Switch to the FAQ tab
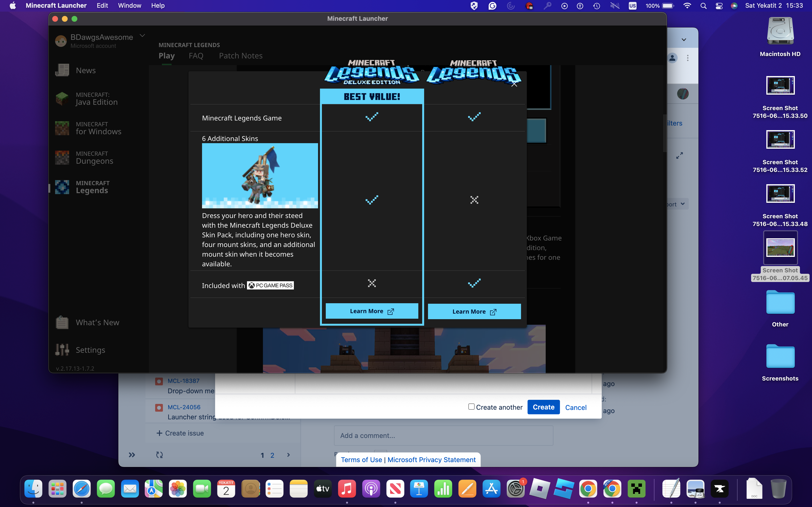 (196, 56)
